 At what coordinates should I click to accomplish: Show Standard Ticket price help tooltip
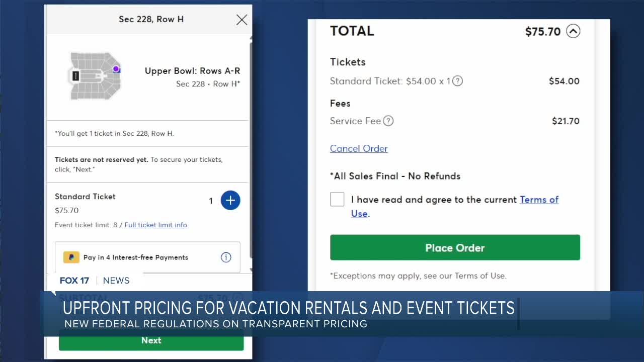pyautogui.click(x=457, y=81)
